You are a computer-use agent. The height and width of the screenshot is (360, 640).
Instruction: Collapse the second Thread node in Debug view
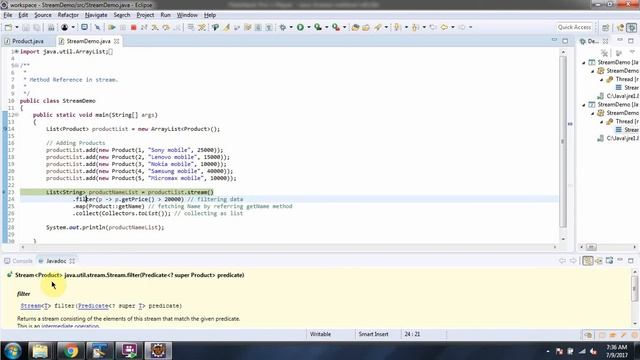(x=602, y=122)
